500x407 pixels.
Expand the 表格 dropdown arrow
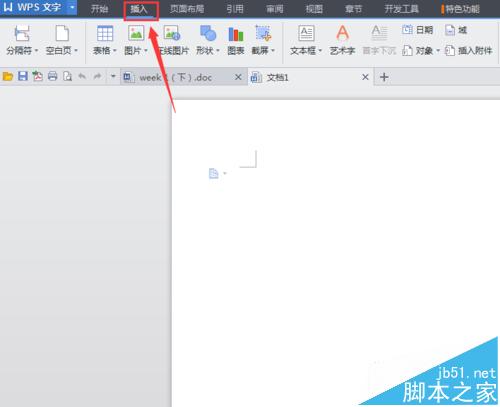[115, 51]
